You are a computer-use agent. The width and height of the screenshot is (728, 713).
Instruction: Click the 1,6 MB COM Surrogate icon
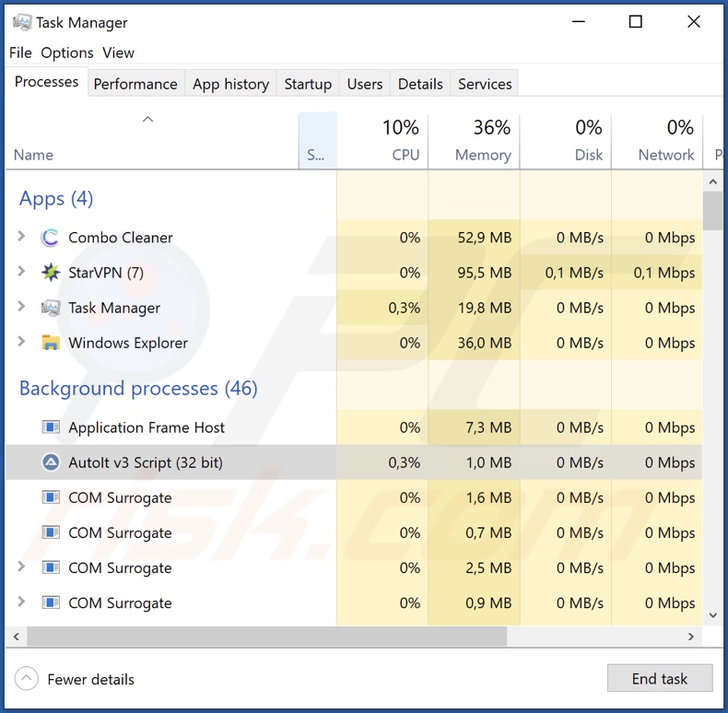tap(51, 497)
